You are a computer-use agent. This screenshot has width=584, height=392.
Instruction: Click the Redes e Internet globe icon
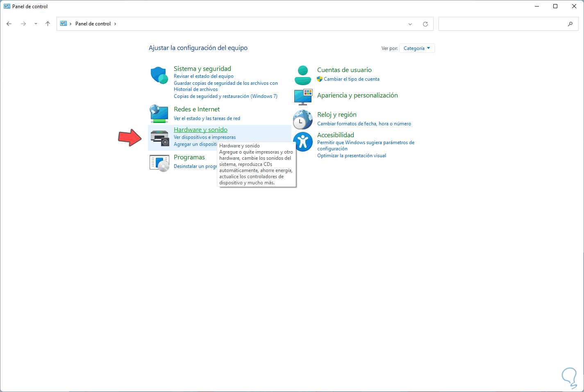pyautogui.click(x=159, y=113)
